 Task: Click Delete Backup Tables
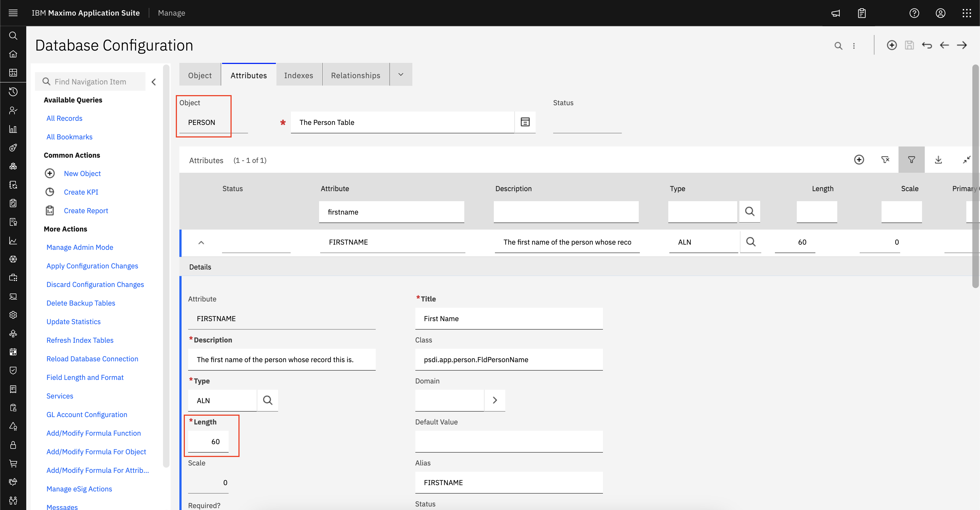[81, 303]
